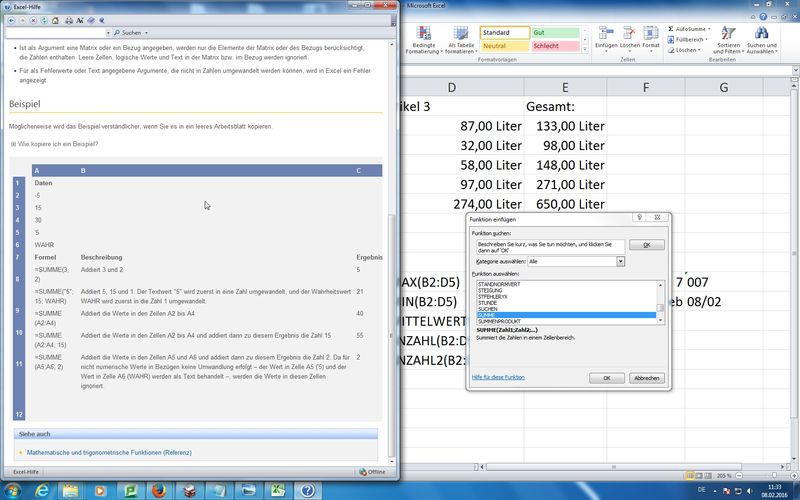Select STUNDE in the function list
Viewport: 800px width, 500px height.
tap(489, 302)
